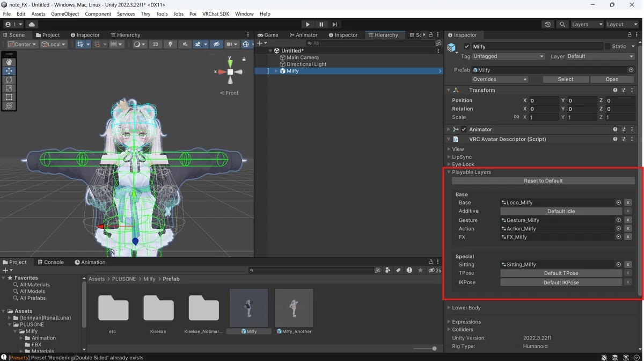644x361 pixels.
Task: Toggle hidden objects visibility in scene
Action: (216, 44)
